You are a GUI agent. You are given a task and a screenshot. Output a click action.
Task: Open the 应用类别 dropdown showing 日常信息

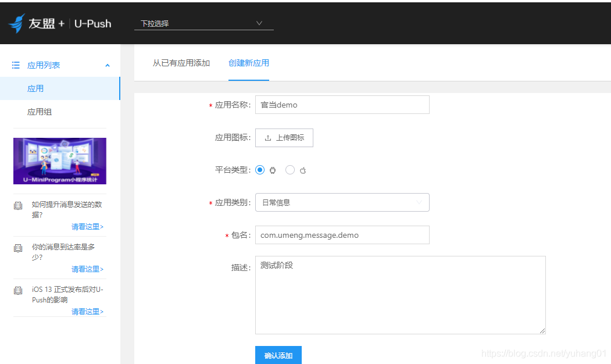point(342,203)
